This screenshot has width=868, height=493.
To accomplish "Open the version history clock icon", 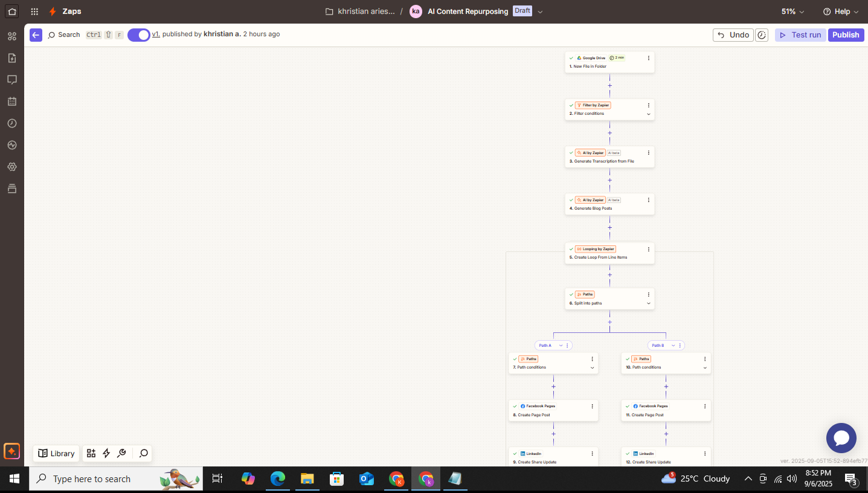I will pyautogui.click(x=762, y=35).
